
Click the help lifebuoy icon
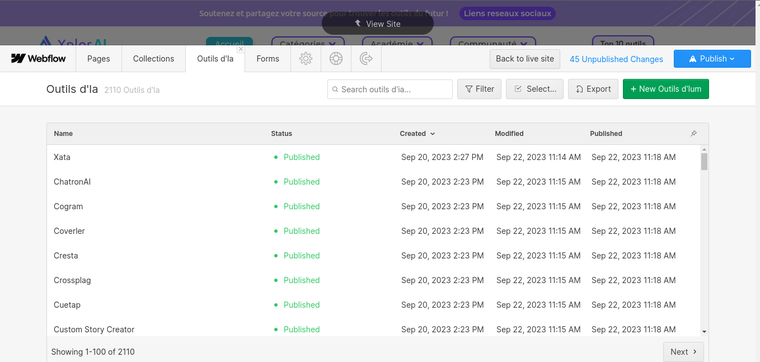tap(336, 59)
